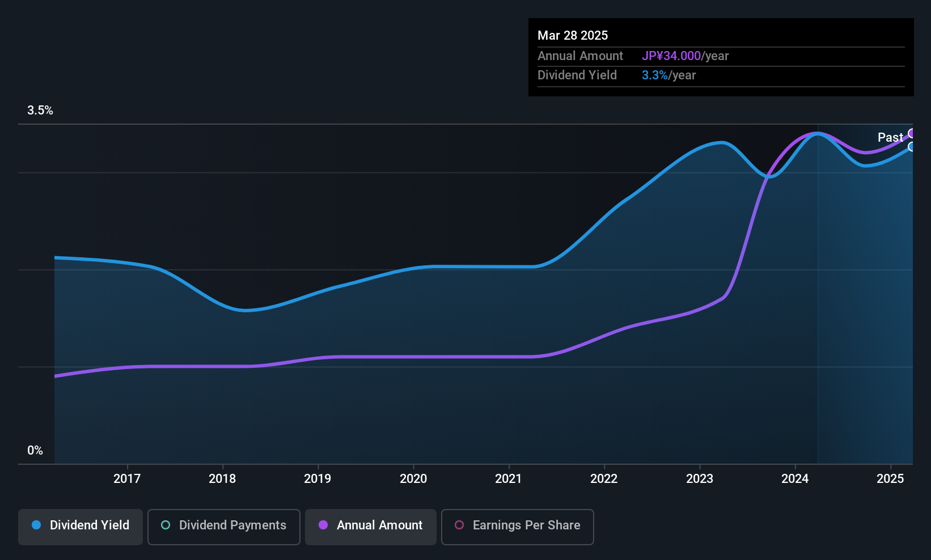931x560 pixels.
Task: Select the 2019 x-axis year label
Action: [318, 479]
